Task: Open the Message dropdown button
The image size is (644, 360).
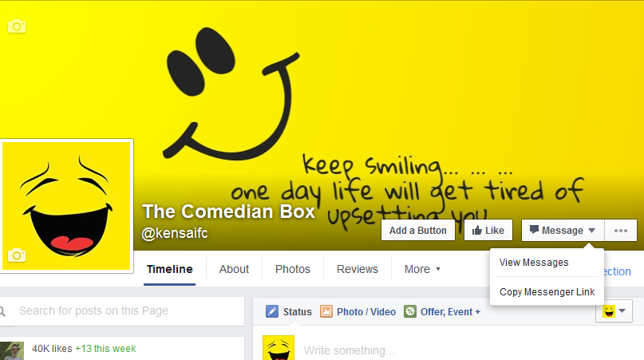Action: (563, 230)
